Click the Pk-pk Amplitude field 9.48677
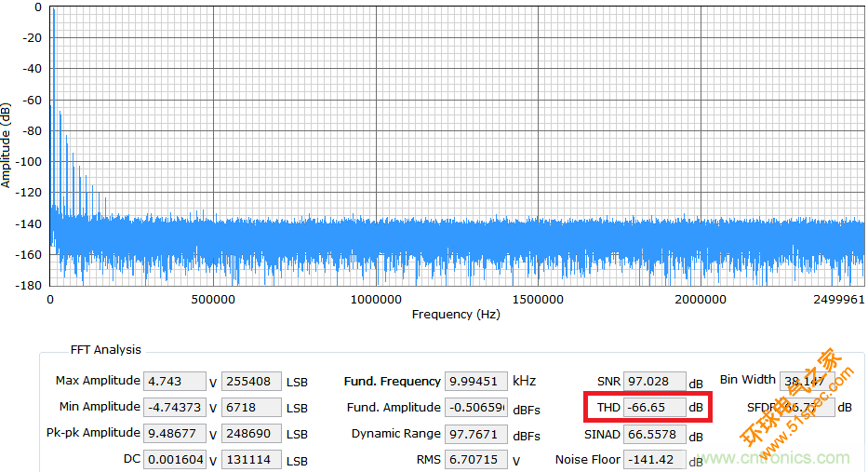 174,433
